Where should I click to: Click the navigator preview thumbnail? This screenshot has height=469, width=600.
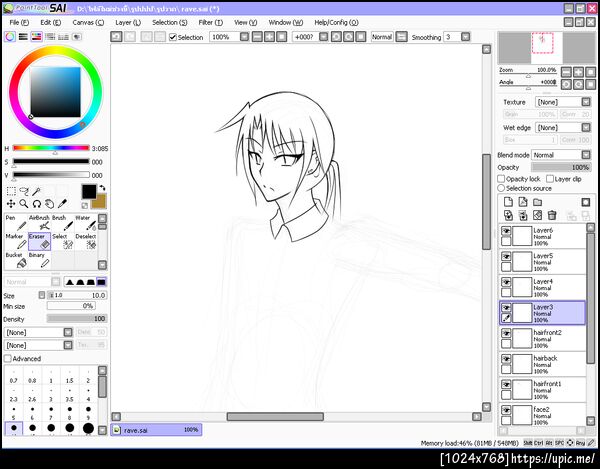(546, 48)
